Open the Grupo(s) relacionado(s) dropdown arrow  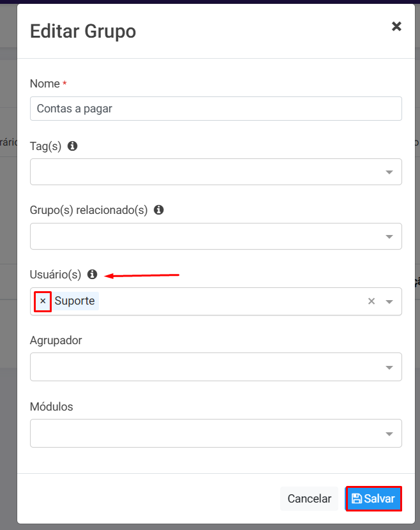point(389,237)
